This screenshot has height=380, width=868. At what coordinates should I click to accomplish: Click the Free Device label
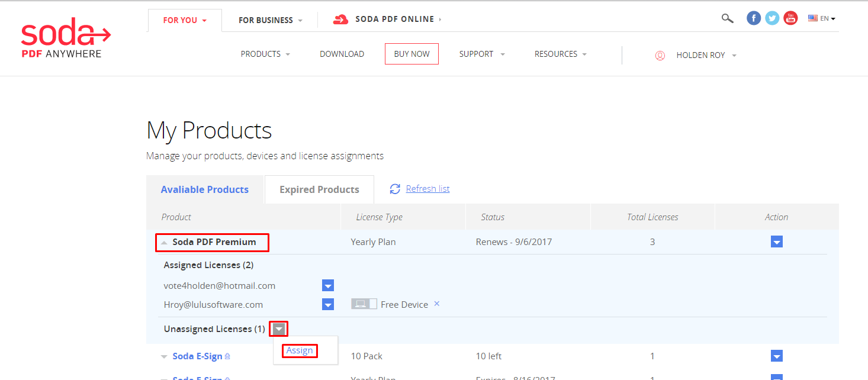(x=404, y=304)
